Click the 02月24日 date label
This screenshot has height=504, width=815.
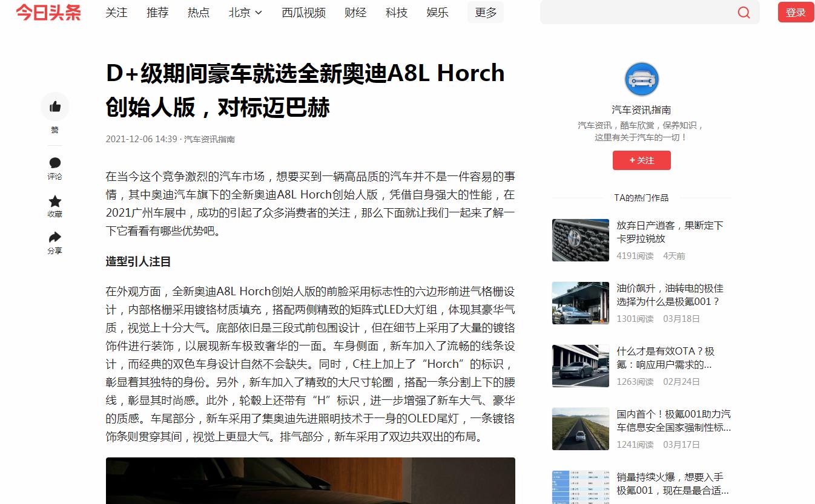[681, 382]
